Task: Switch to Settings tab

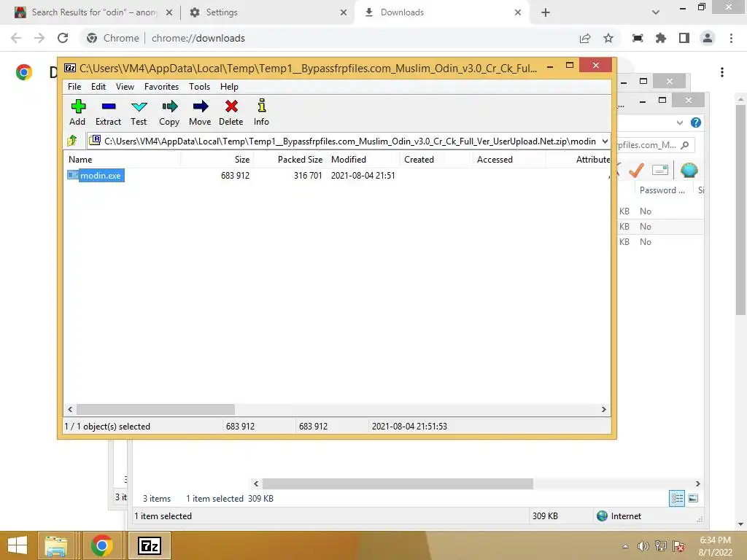Action: coord(268,12)
